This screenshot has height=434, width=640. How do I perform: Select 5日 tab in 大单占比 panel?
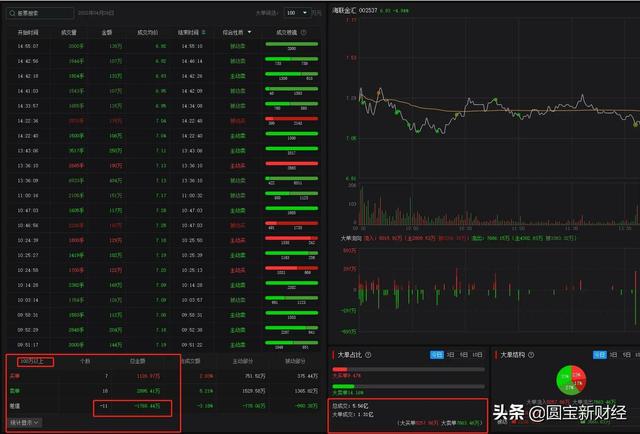[x=464, y=355]
